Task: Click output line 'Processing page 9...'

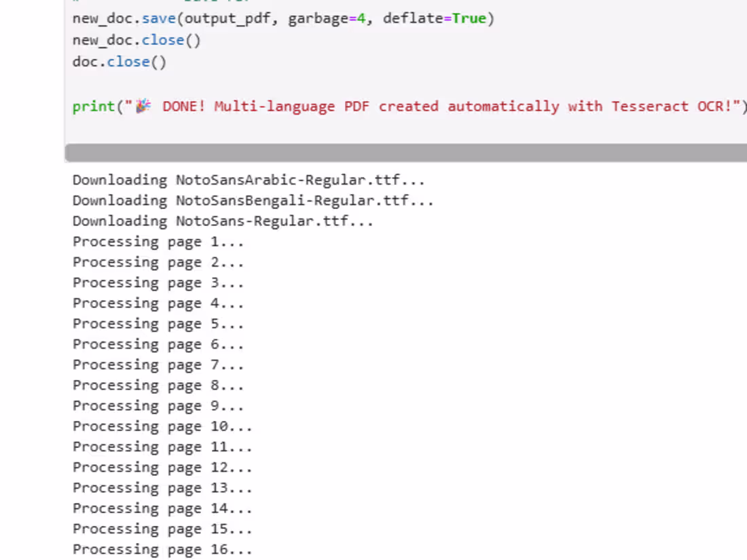Action: 158,406
